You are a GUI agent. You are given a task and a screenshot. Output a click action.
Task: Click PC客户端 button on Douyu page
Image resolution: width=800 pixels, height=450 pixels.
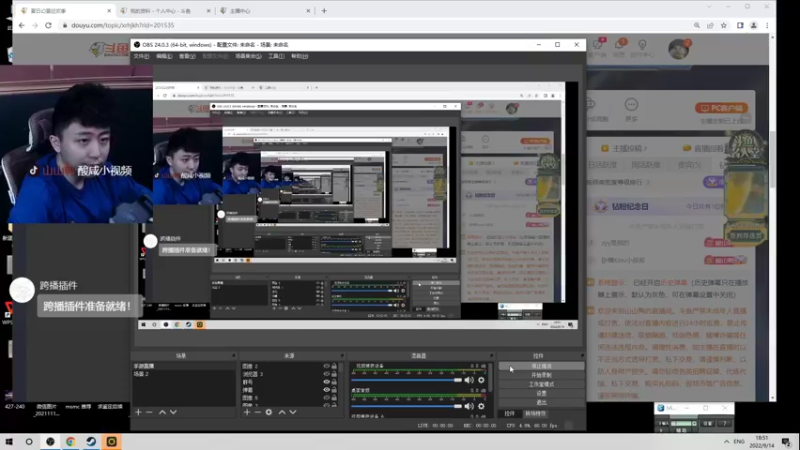pos(721,108)
